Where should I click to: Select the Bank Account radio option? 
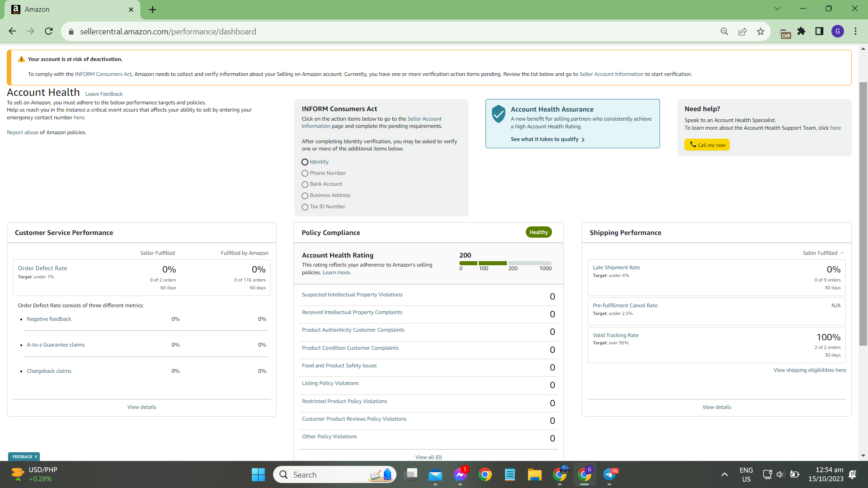[305, 184]
